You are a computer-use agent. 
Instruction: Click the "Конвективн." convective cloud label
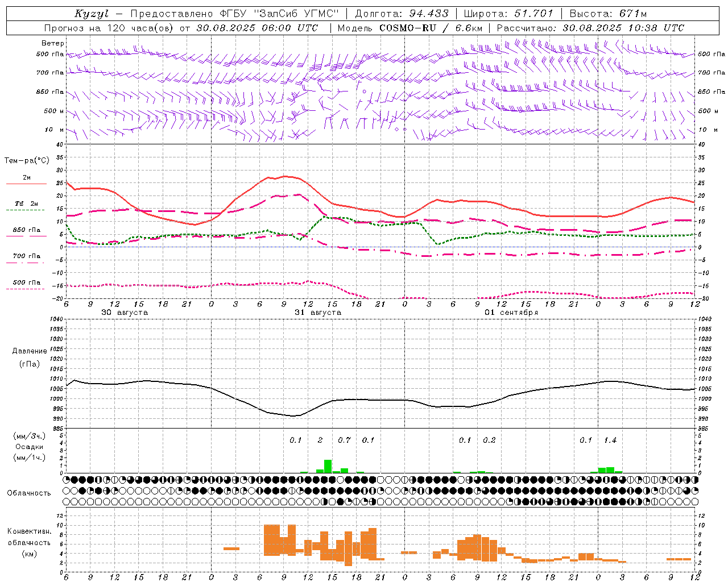(29, 531)
